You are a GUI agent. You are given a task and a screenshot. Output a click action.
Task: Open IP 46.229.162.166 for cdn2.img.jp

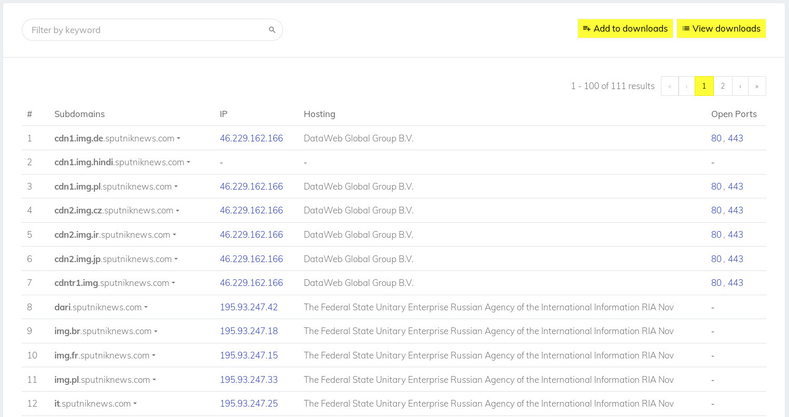tap(251, 259)
